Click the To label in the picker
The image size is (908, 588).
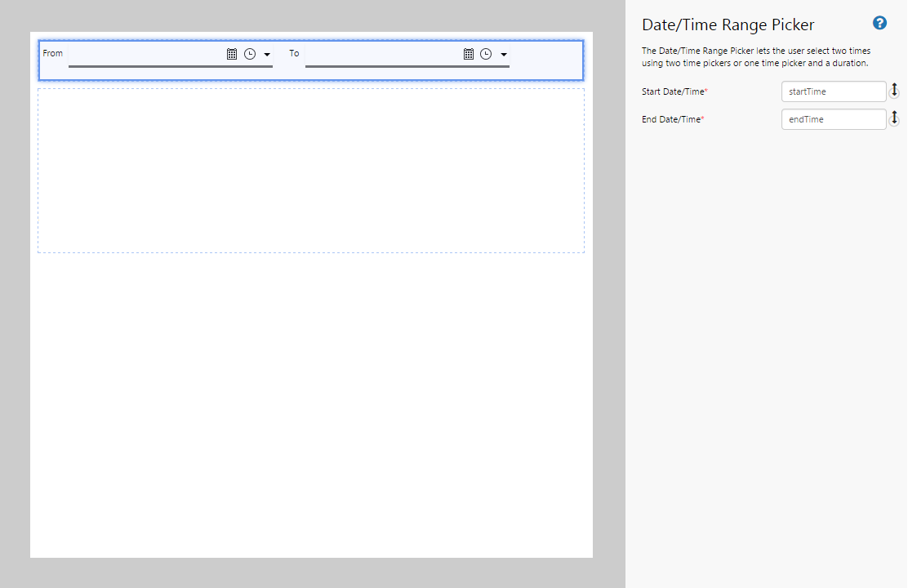tap(294, 53)
